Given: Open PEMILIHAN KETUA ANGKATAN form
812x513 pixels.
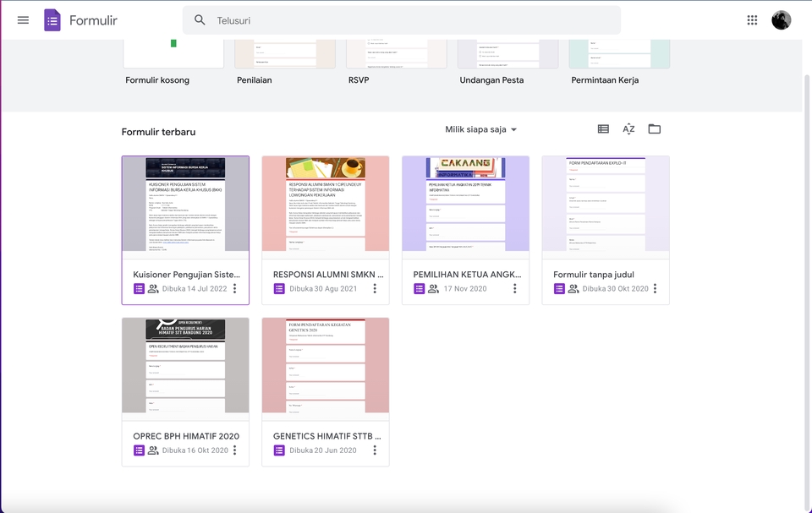Looking at the screenshot, I should (x=465, y=203).
